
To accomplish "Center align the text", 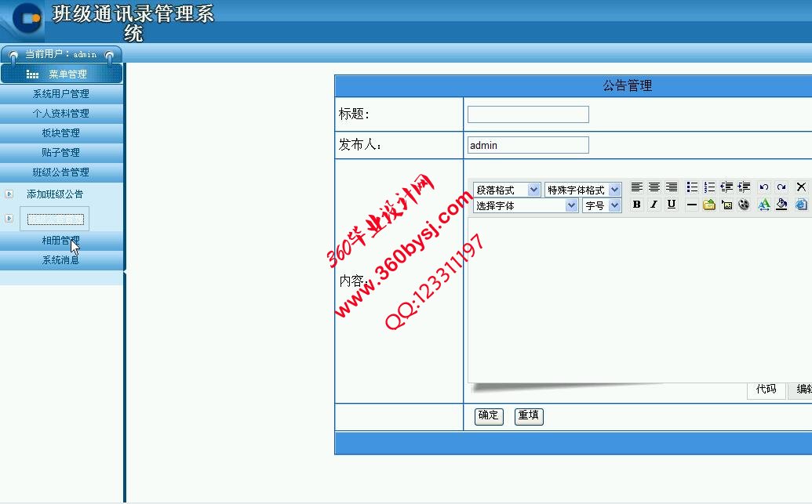I will click(x=654, y=187).
